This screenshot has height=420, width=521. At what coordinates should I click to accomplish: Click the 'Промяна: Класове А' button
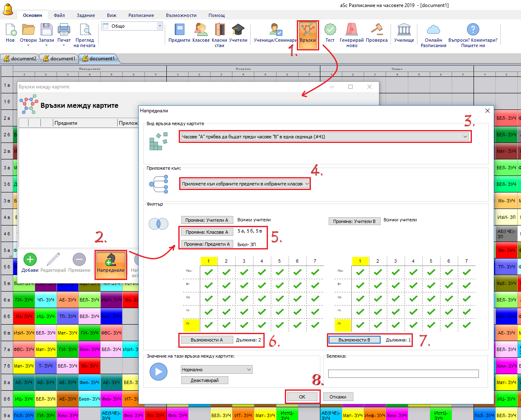pyautogui.click(x=207, y=232)
